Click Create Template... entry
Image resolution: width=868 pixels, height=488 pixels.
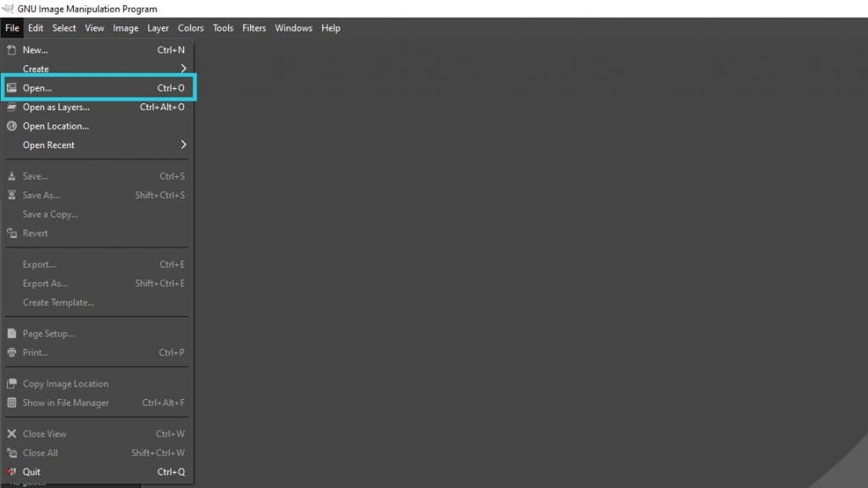pos(97,302)
